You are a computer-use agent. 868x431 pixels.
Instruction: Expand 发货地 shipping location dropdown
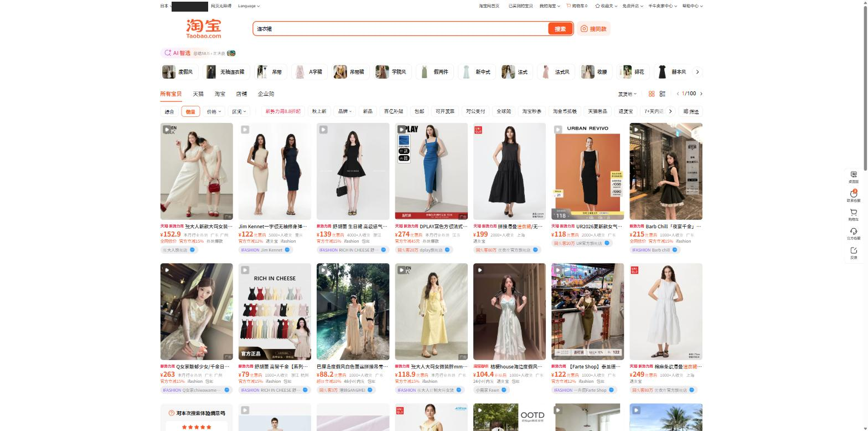point(627,94)
